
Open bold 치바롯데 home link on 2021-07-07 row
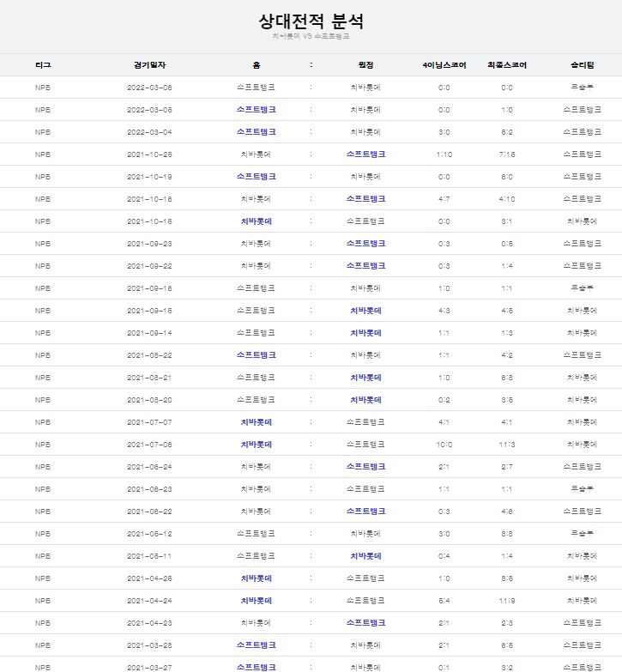click(257, 422)
